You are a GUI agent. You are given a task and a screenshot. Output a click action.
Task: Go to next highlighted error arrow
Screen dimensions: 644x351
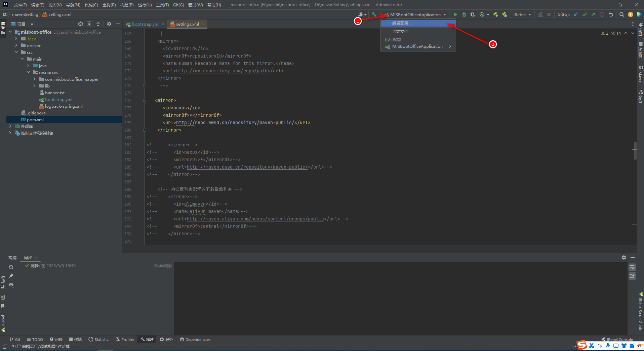633,33
